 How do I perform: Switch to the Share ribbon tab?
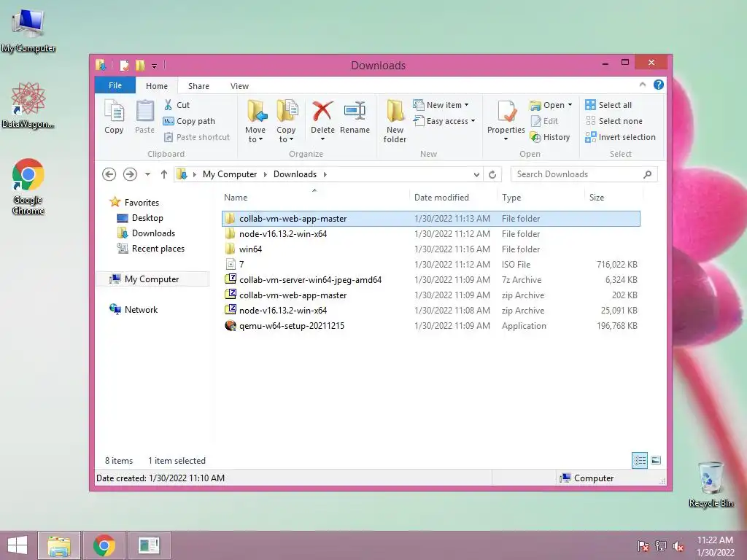[x=198, y=86]
